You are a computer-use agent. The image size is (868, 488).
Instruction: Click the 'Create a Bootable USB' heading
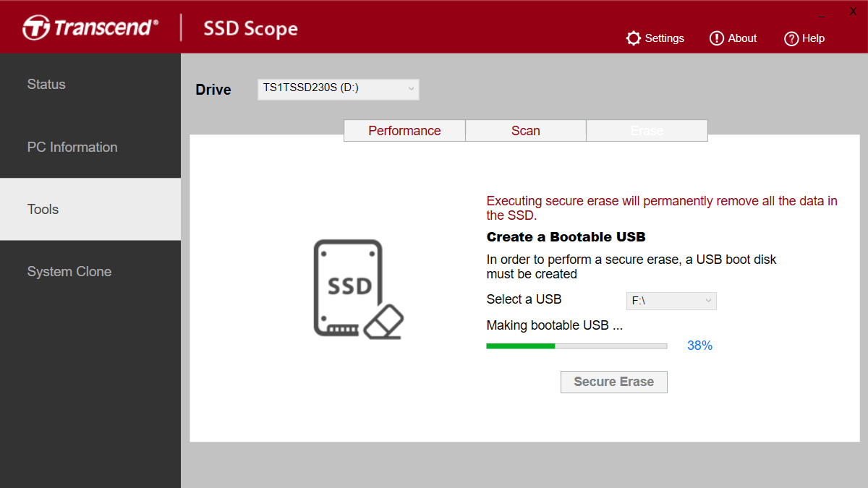566,237
